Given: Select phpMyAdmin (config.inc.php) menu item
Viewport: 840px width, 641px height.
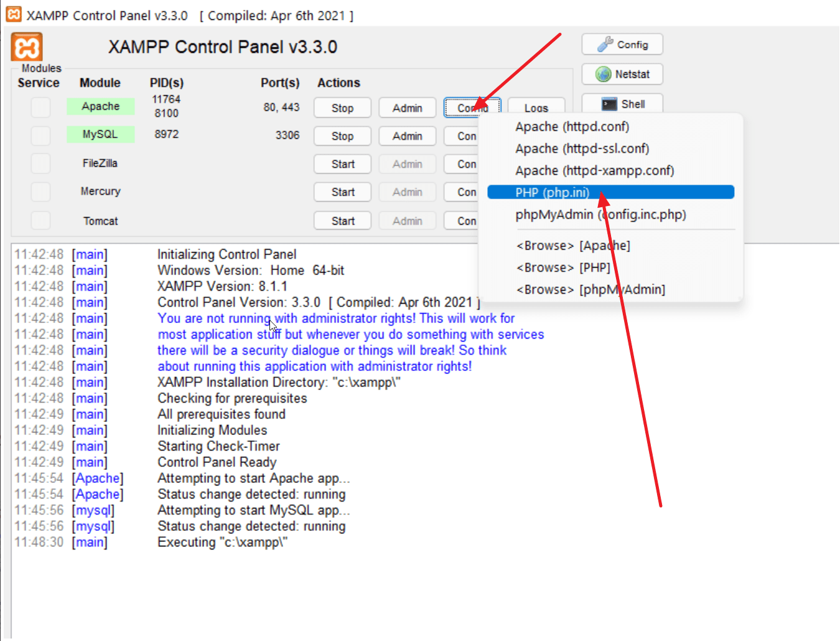Looking at the screenshot, I should 600,215.
